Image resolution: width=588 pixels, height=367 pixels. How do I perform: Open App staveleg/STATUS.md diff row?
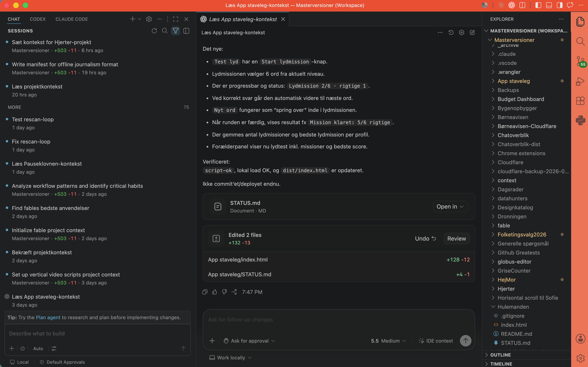tap(339, 274)
